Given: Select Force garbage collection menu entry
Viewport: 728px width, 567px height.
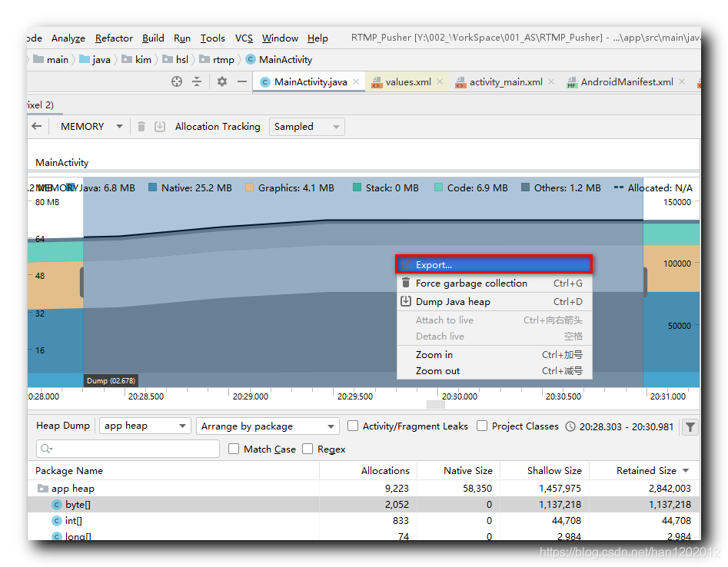Looking at the screenshot, I should 494,283.
